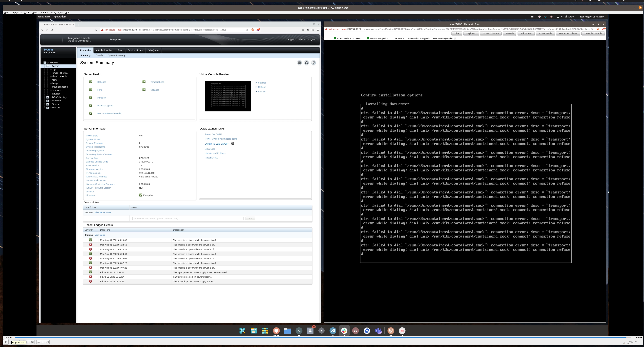The width and height of the screenshot is (644, 347).
Task: Expand the Hardware tree node
Action: pyautogui.click(x=47, y=101)
